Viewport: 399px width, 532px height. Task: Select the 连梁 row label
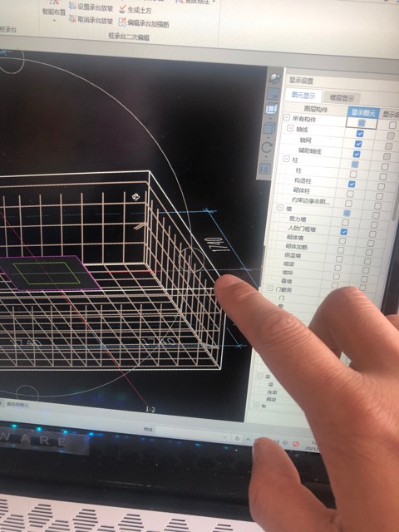click(272, 392)
